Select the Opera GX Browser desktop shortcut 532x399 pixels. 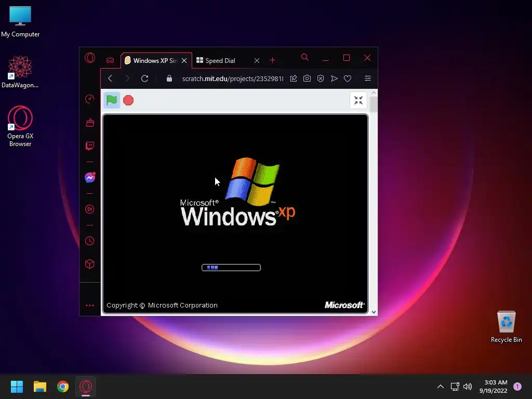(x=20, y=126)
